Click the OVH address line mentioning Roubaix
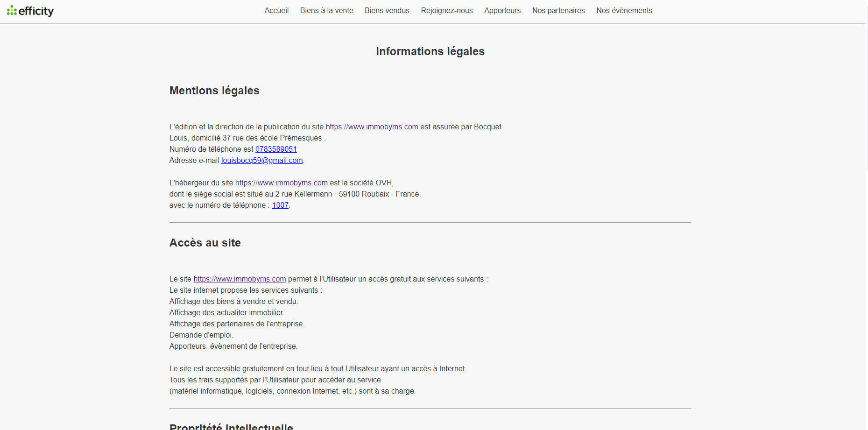 (x=295, y=194)
